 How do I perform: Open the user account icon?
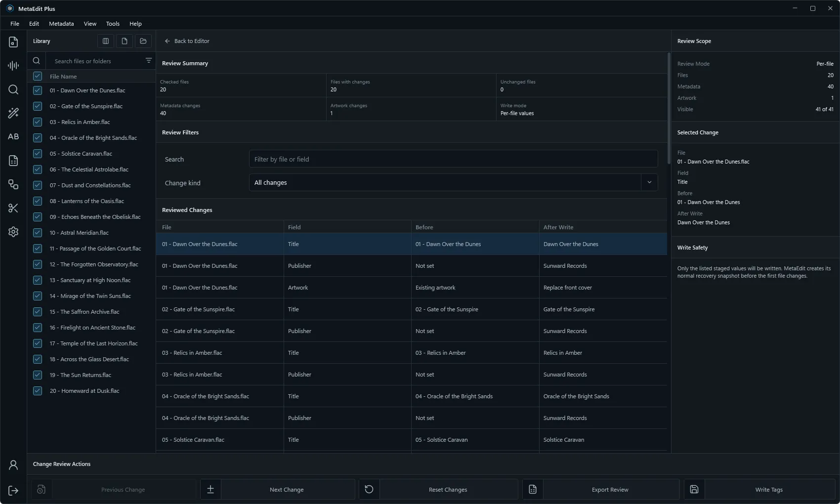[13, 465]
